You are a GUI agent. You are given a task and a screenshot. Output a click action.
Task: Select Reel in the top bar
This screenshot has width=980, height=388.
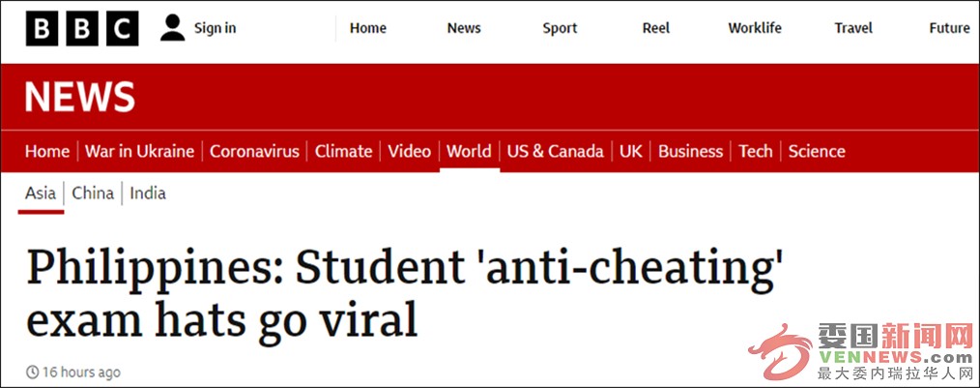point(656,28)
